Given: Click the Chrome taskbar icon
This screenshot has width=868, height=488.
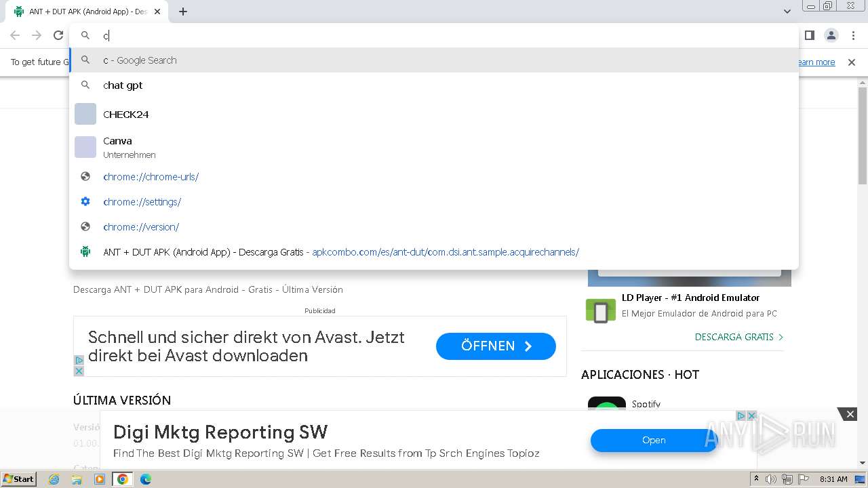Looking at the screenshot, I should (123, 479).
